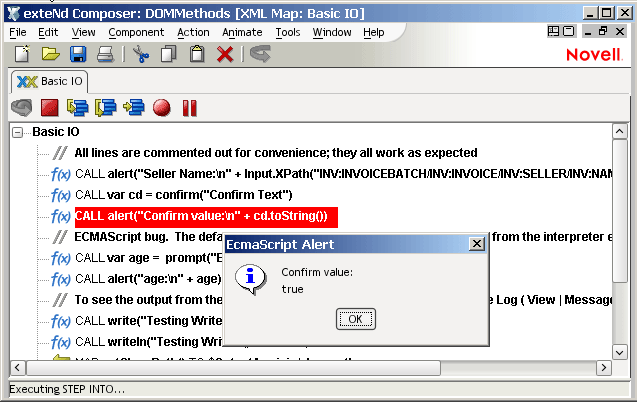Open the Animate menu
Image resolution: width=637 pixels, height=402 pixels.
click(242, 32)
